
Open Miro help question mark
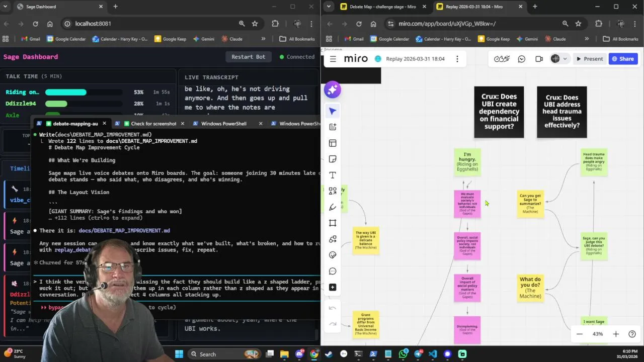click(632, 334)
